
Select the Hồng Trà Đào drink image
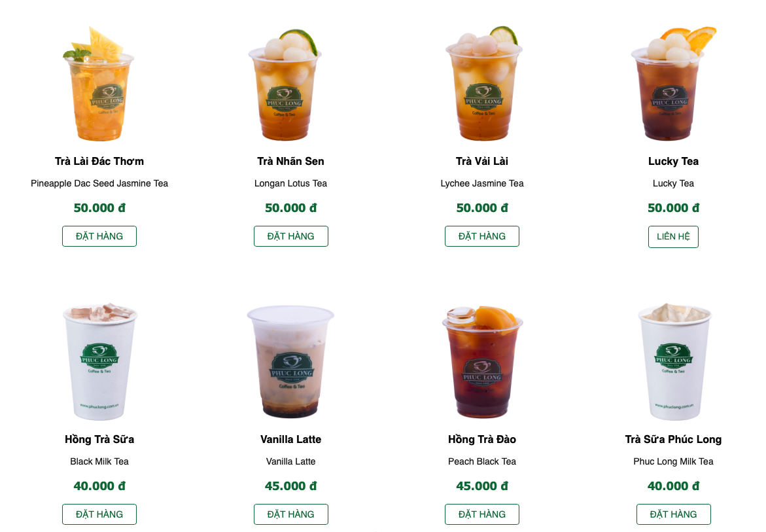482,361
